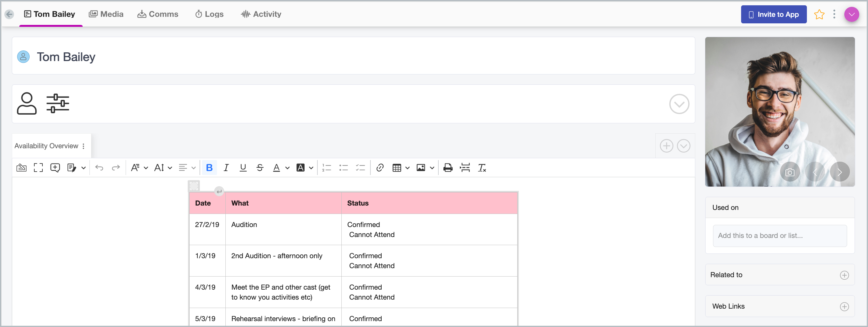Open the settings sliders section icon

[x=58, y=104]
